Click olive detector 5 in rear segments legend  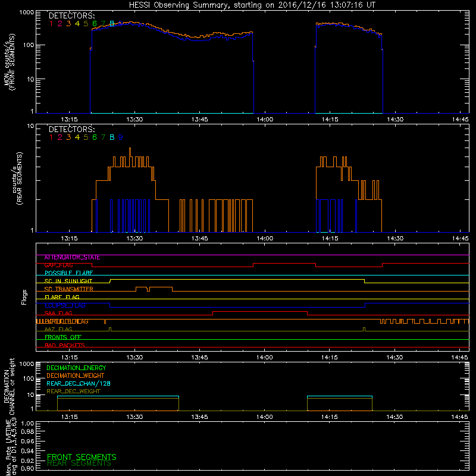pos(86,137)
